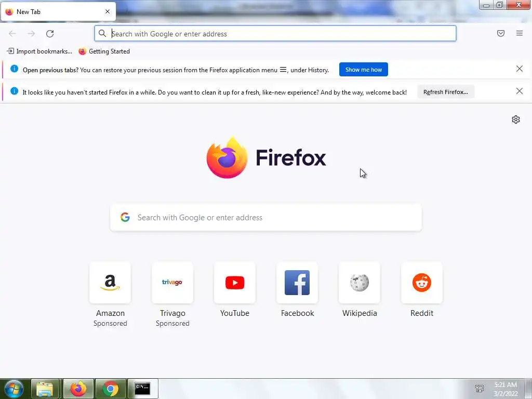The height and width of the screenshot is (399, 532).
Task: Open File Explorer from the taskbar
Action: 45,389
